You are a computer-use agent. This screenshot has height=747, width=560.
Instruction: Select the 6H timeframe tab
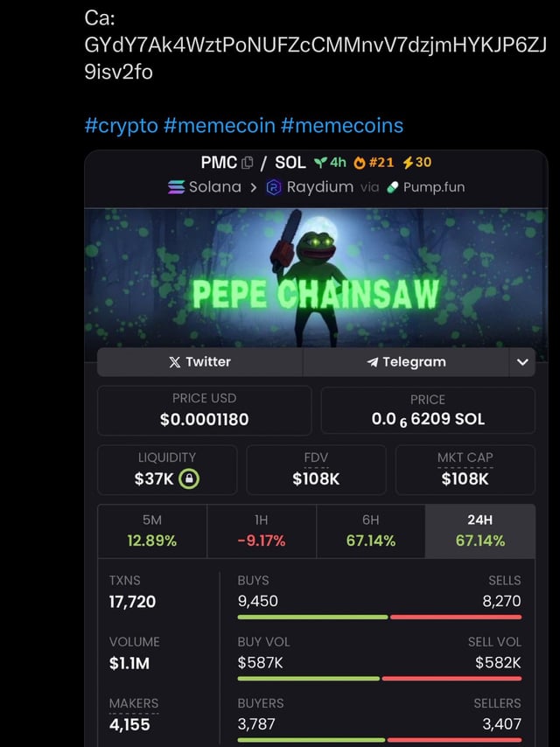coord(370,531)
